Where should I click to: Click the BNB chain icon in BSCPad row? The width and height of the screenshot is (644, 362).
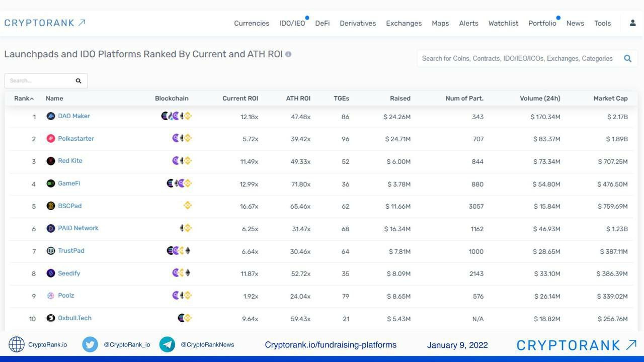(188, 205)
